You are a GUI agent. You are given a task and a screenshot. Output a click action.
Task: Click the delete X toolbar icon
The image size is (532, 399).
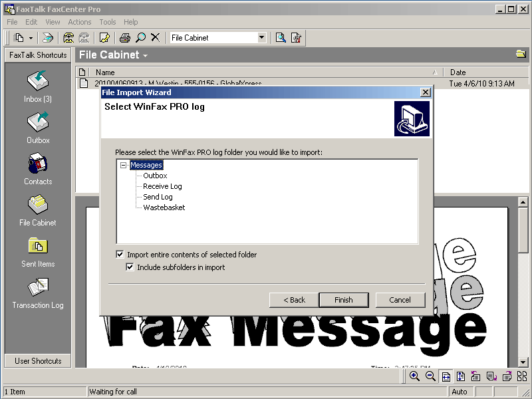point(156,37)
